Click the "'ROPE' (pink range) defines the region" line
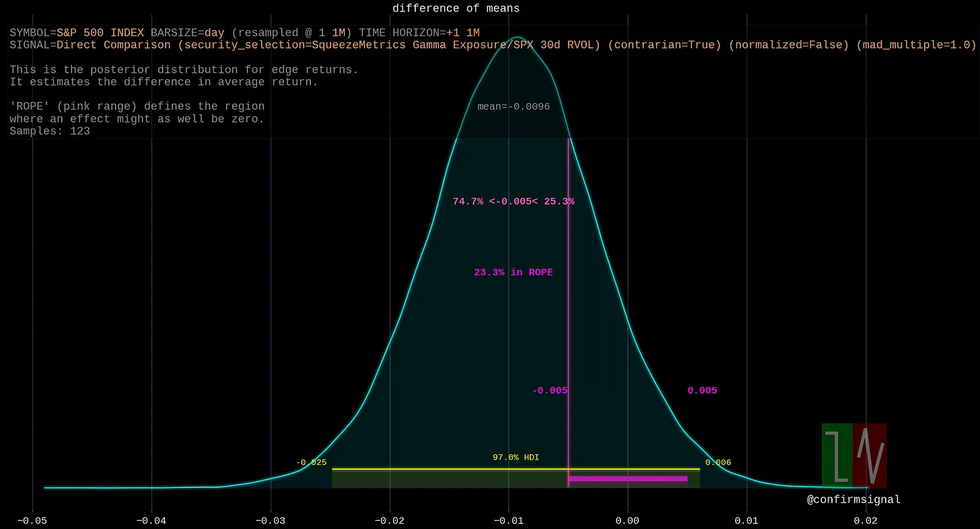This screenshot has width=980, height=529. [137, 106]
